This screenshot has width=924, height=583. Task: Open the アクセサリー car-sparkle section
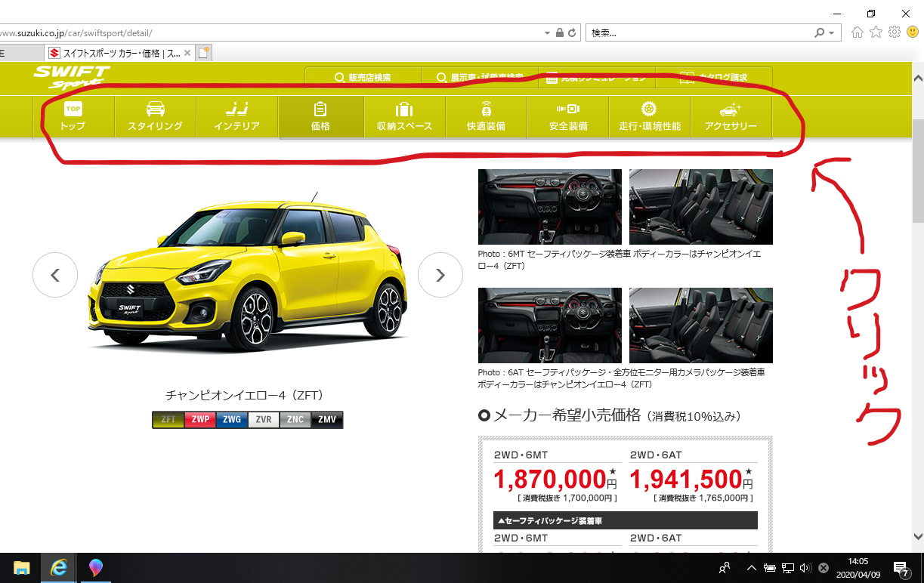pyautogui.click(x=731, y=117)
